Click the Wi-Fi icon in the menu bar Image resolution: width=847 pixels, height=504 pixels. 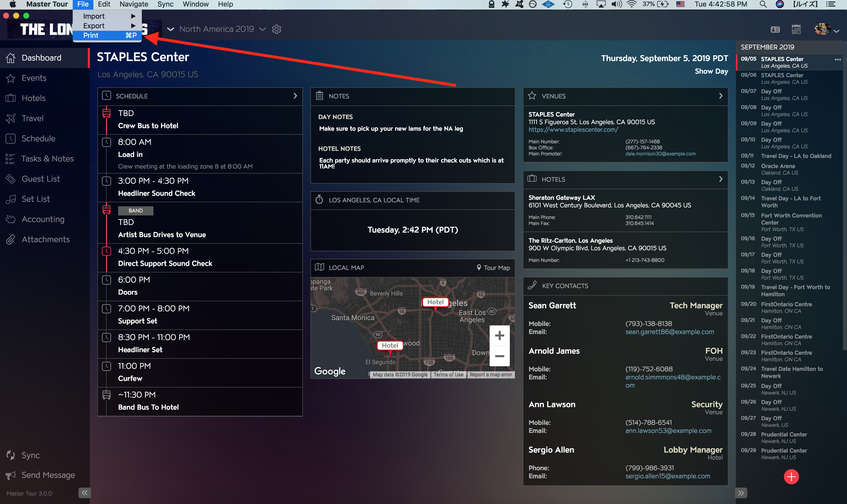(631, 5)
